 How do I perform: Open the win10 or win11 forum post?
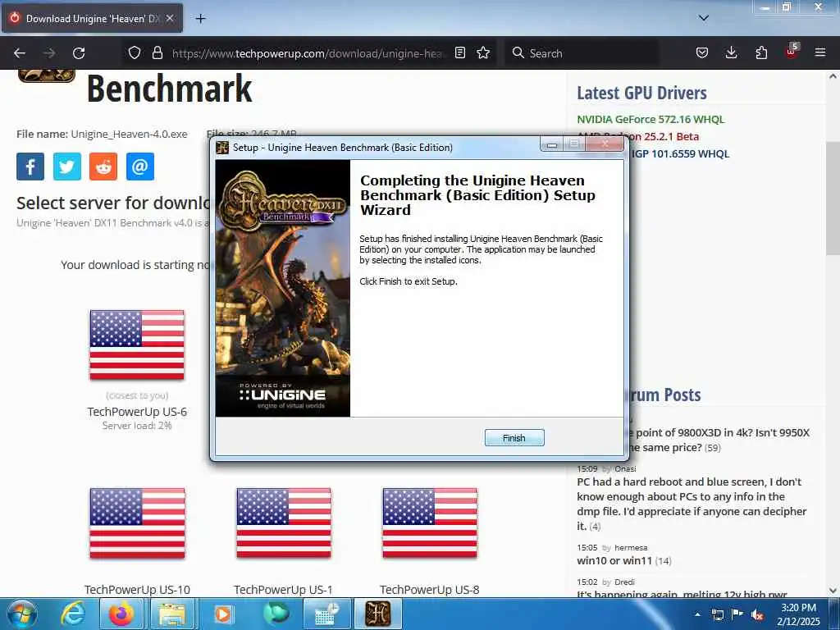click(614, 560)
